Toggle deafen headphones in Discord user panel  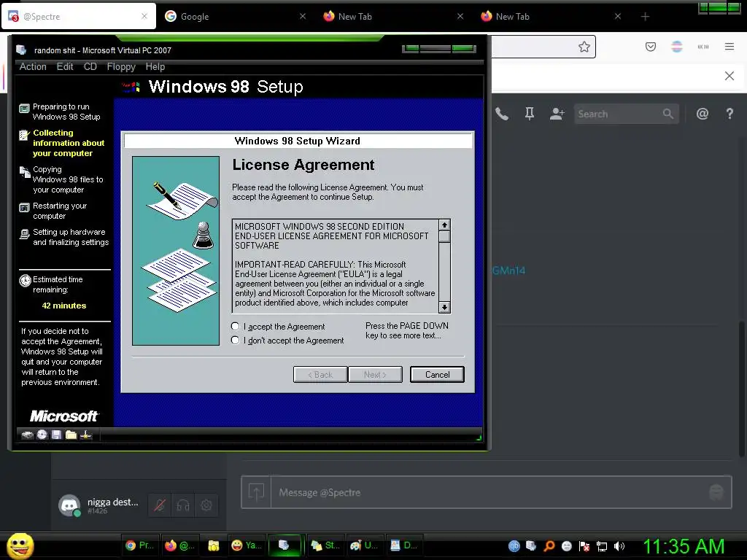(x=183, y=505)
